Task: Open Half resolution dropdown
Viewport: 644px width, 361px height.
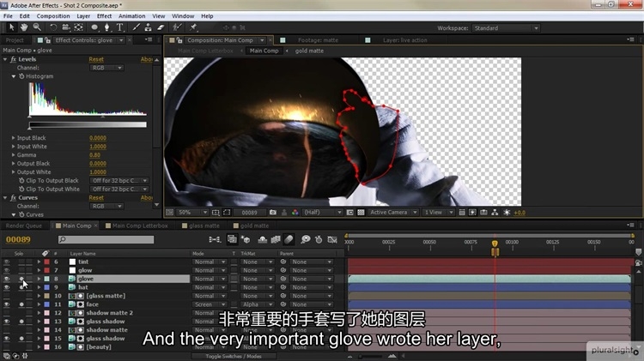Action: click(x=322, y=213)
